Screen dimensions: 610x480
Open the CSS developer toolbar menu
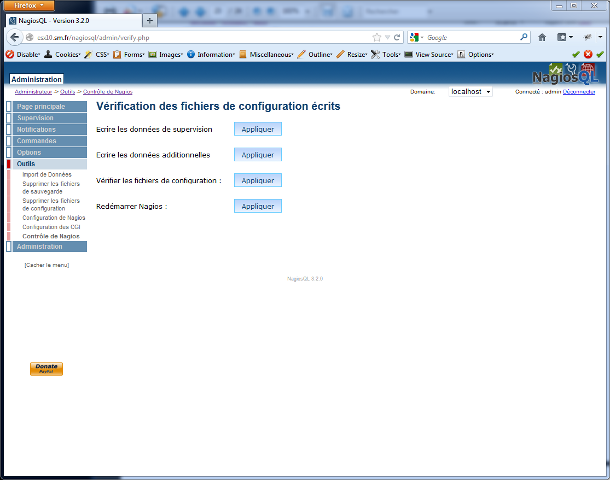point(96,54)
